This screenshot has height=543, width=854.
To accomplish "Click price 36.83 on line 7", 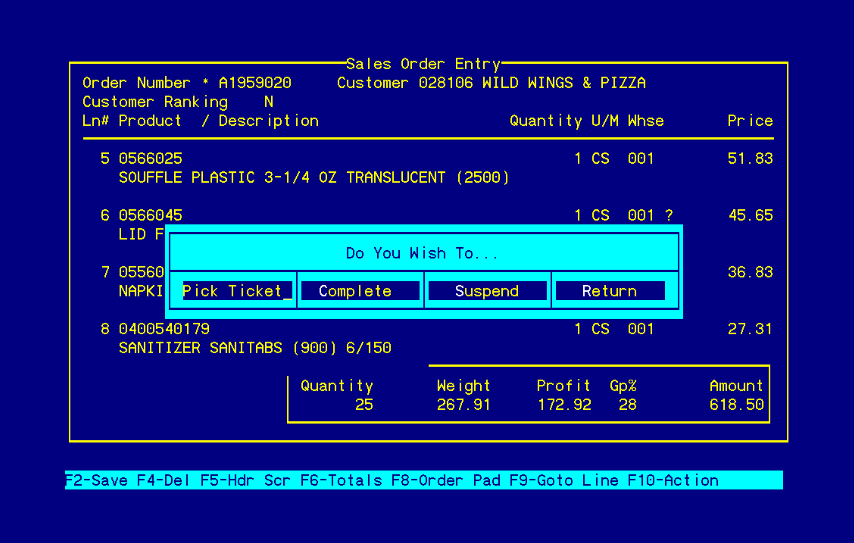I will click(x=750, y=272).
